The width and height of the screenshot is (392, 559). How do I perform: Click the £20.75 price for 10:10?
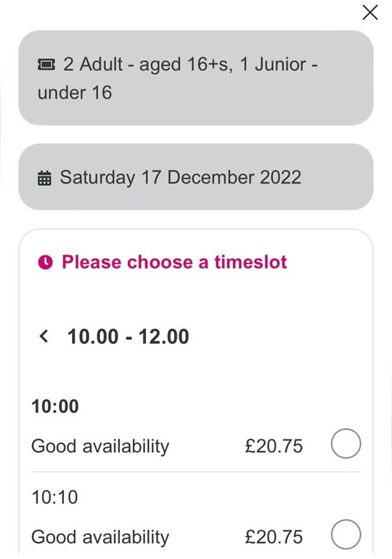274,537
